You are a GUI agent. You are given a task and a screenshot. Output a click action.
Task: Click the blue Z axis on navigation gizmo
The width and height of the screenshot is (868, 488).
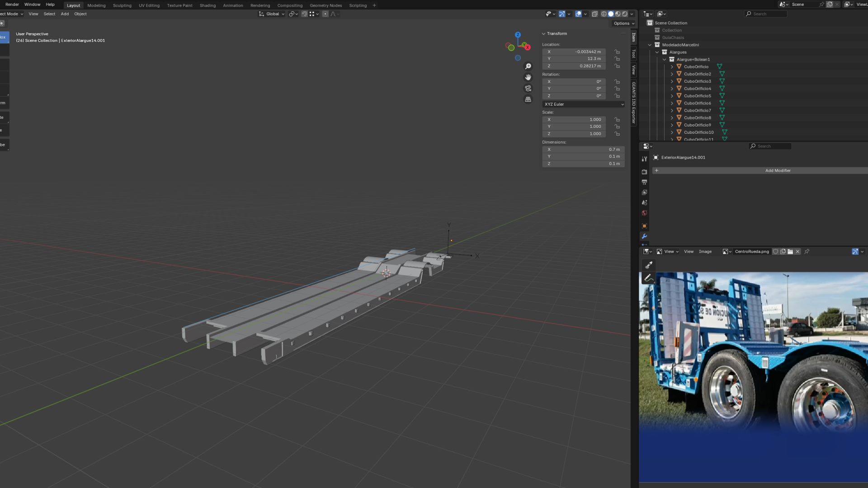tap(518, 35)
